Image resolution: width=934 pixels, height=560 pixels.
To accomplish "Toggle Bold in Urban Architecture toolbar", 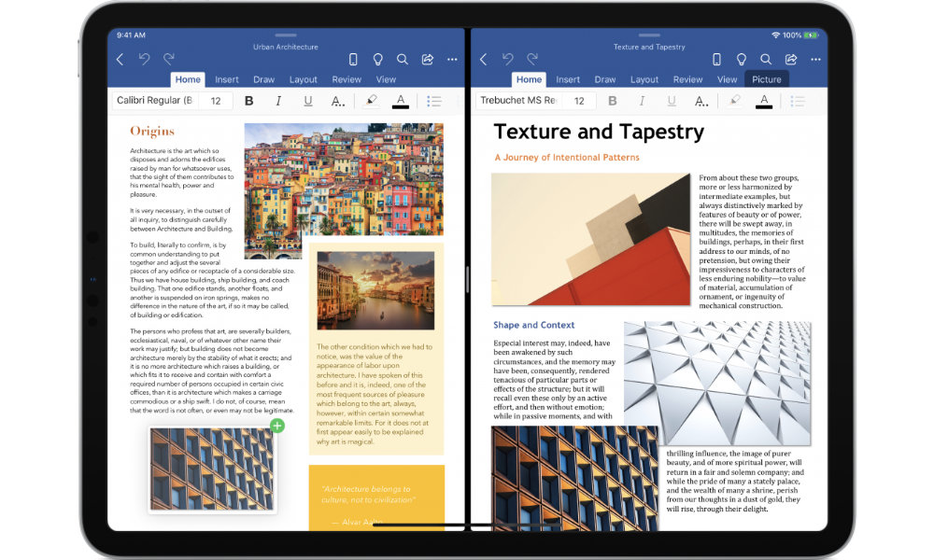I will (x=249, y=101).
